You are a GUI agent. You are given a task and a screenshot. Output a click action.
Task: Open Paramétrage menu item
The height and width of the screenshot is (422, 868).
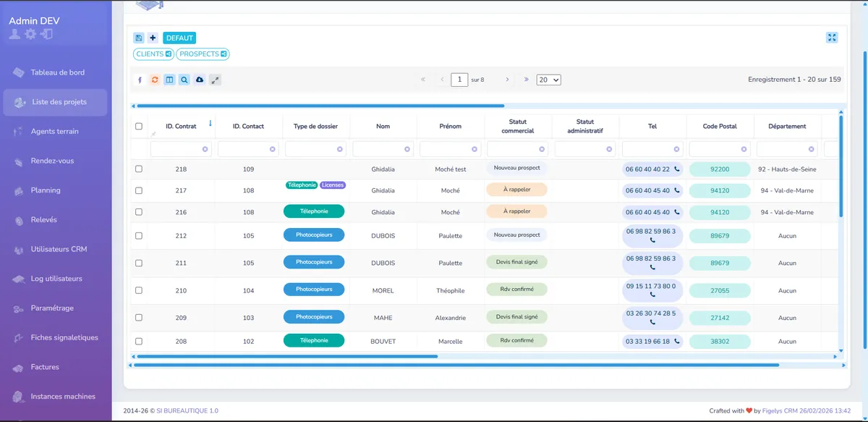point(56,308)
